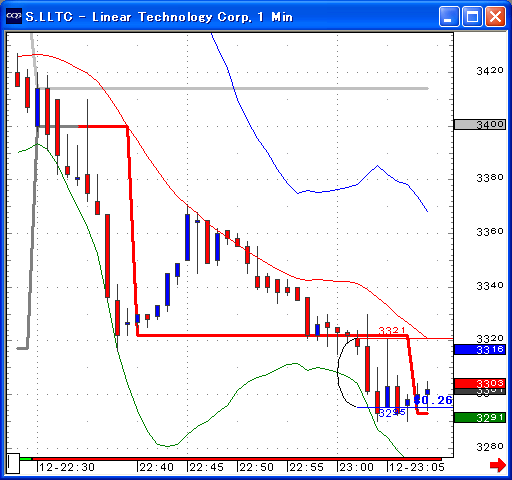Click the 3360 price axis label

[x=490, y=232]
